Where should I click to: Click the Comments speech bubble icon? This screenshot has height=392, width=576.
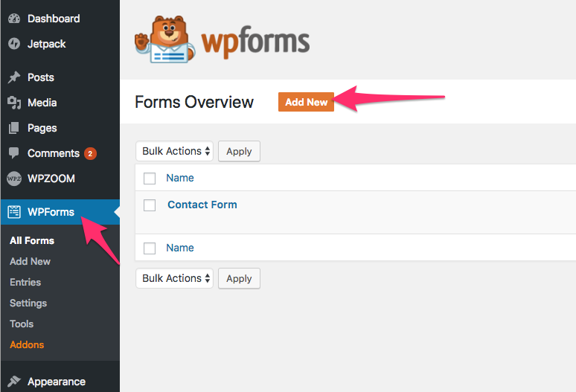14,153
